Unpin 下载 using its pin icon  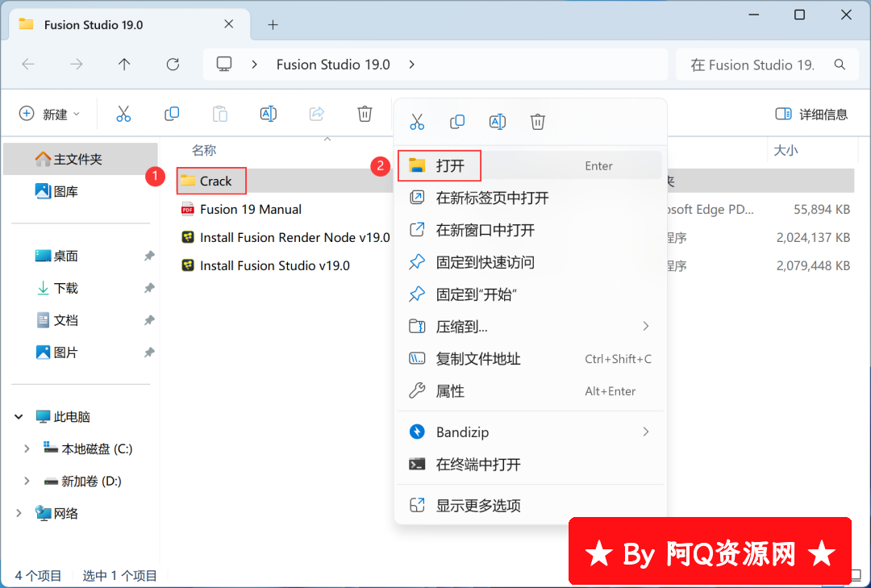click(149, 288)
